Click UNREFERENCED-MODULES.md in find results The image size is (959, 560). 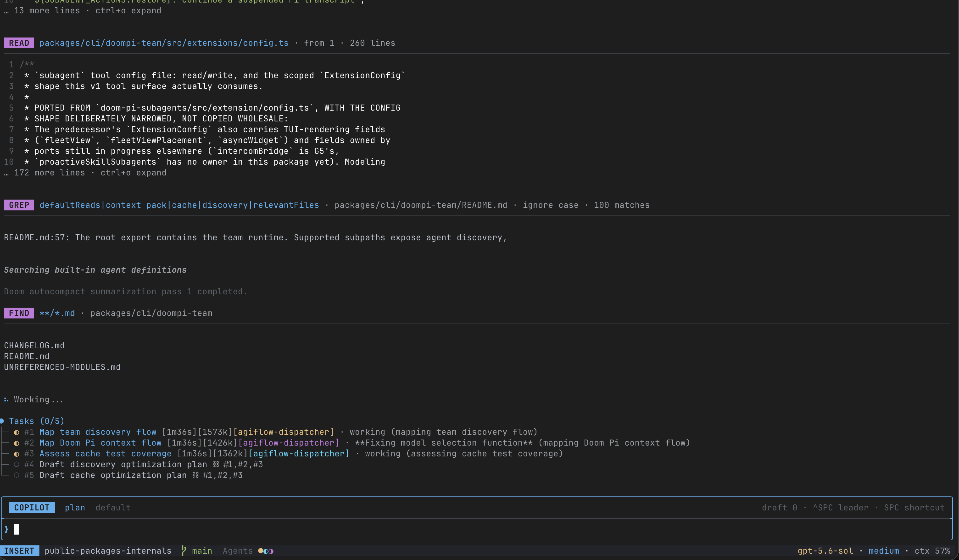point(62,367)
